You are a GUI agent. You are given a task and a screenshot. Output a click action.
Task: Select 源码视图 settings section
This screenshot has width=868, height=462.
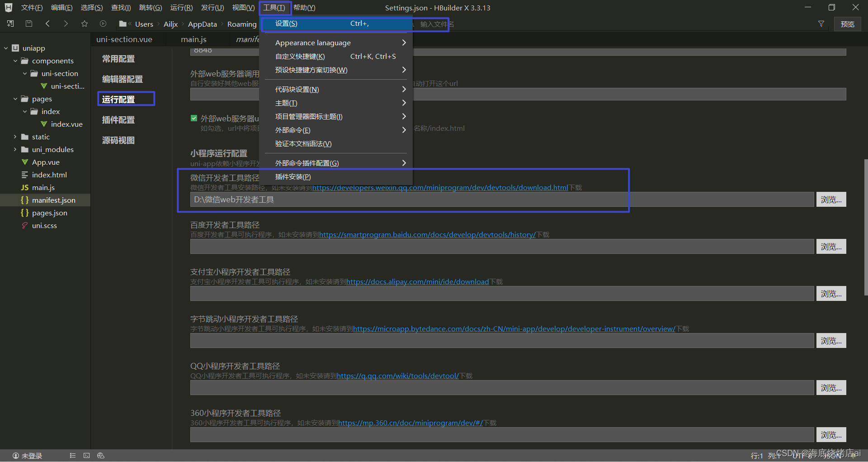point(118,140)
